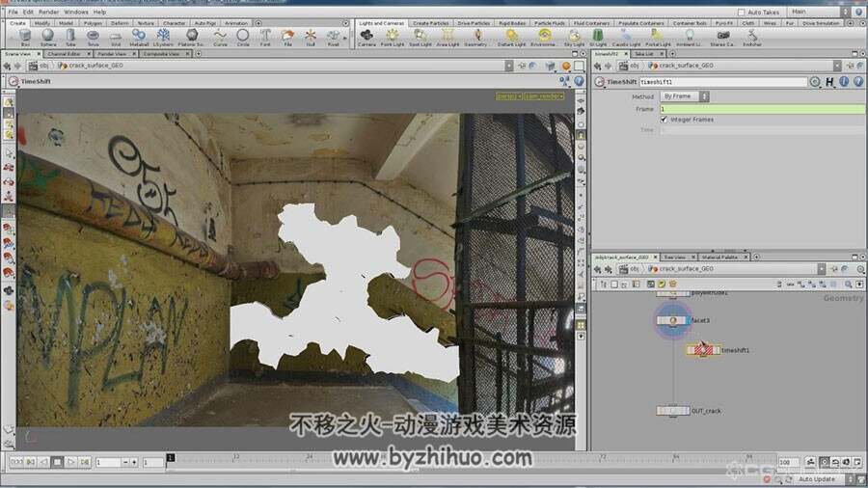
Task: Open the Rigid Bodies shelf tab
Action: (x=511, y=23)
